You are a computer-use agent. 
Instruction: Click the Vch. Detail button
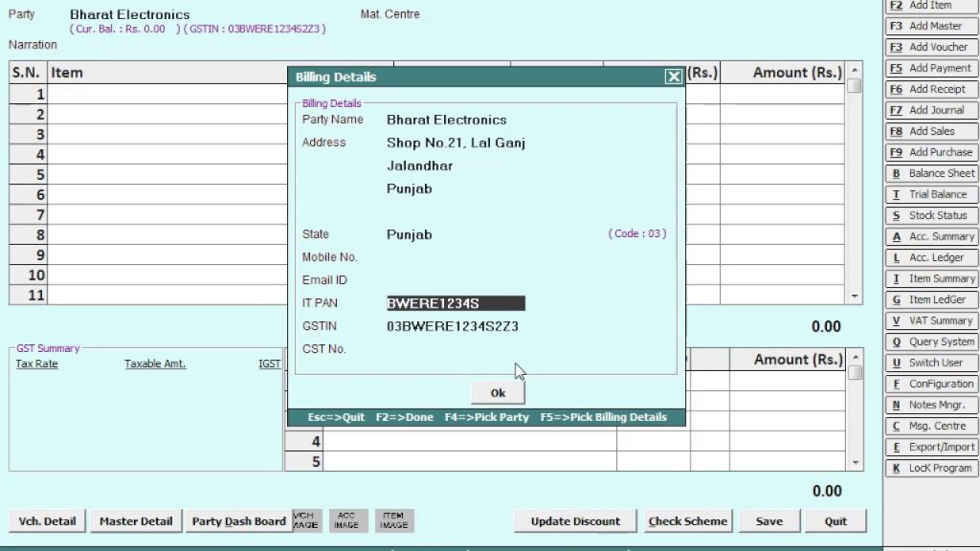[x=47, y=521]
